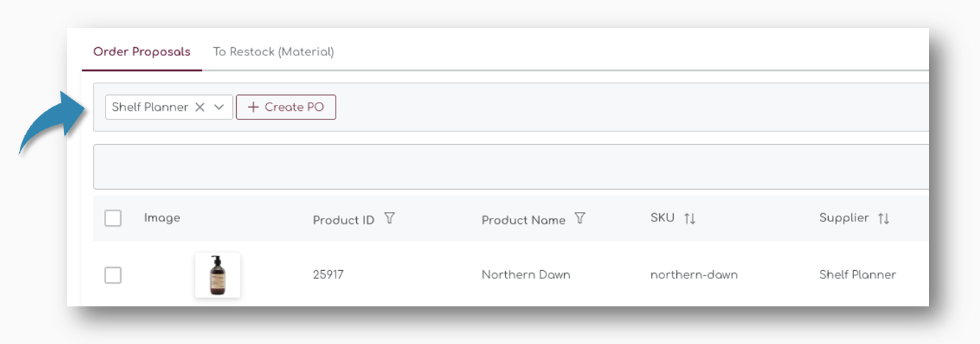Sort by the Supplier column arrows
This screenshot has width=980, height=344.
coord(883,219)
